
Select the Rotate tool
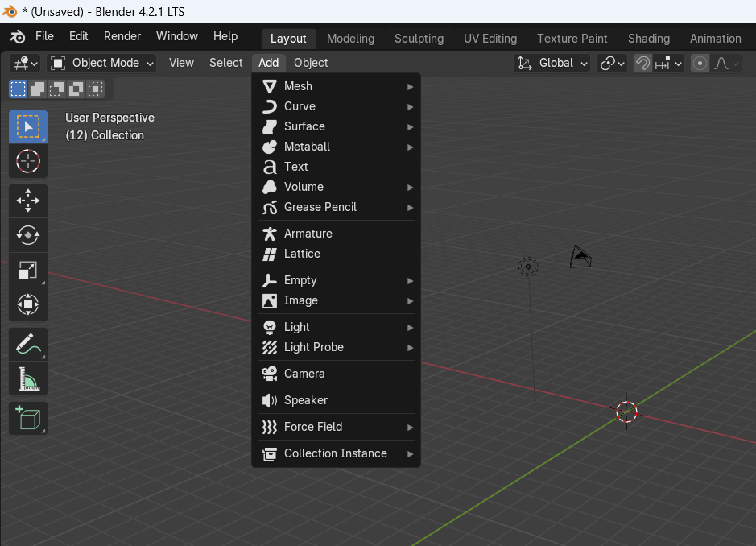pos(28,235)
